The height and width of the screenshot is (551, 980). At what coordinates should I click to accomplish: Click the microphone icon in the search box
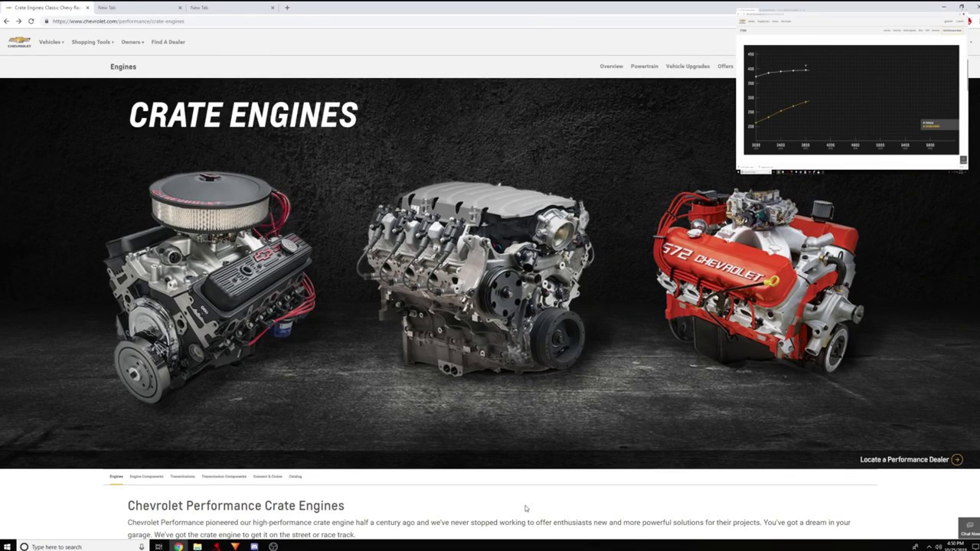142,546
